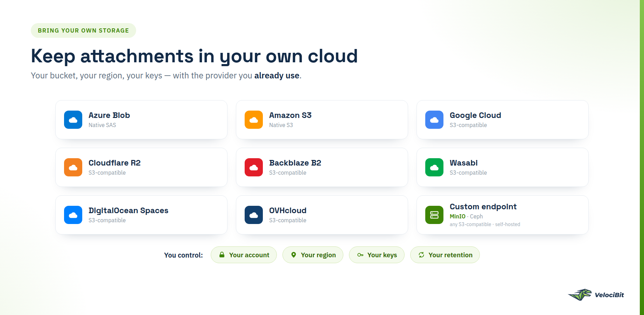Click the key icon in Your keys

pyautogui.click(x=360, y=255)
